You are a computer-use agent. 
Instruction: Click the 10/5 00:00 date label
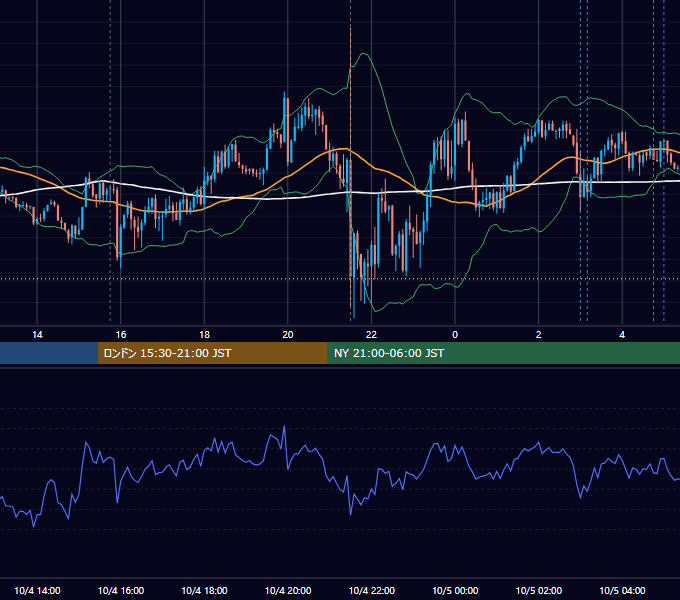[x=455, y=590]
